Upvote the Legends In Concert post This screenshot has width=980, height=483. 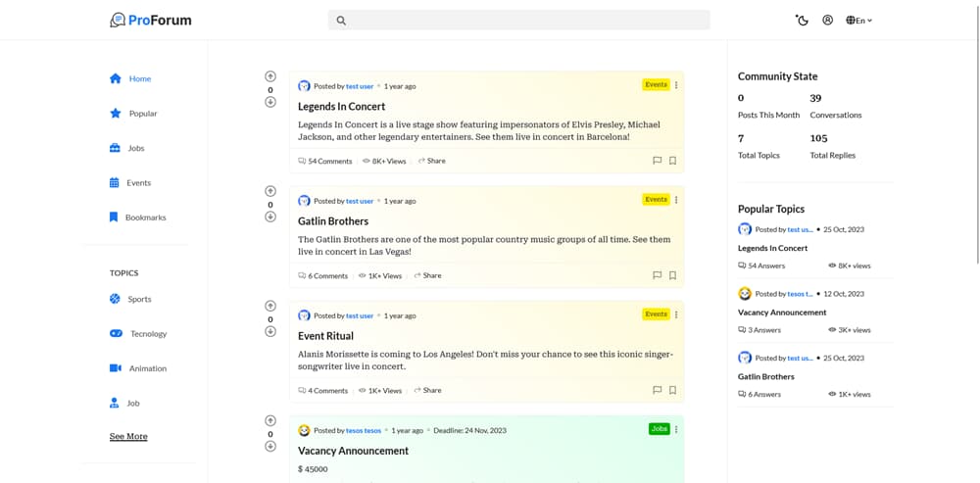(x=270, y=76)
